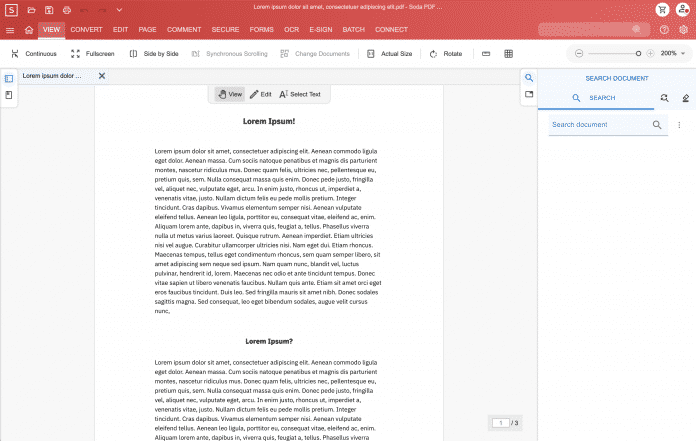Viewport: 696px width, 441px height.
Task: Open the user account icon
Action: pyautogui.click(x=683, y=10)
